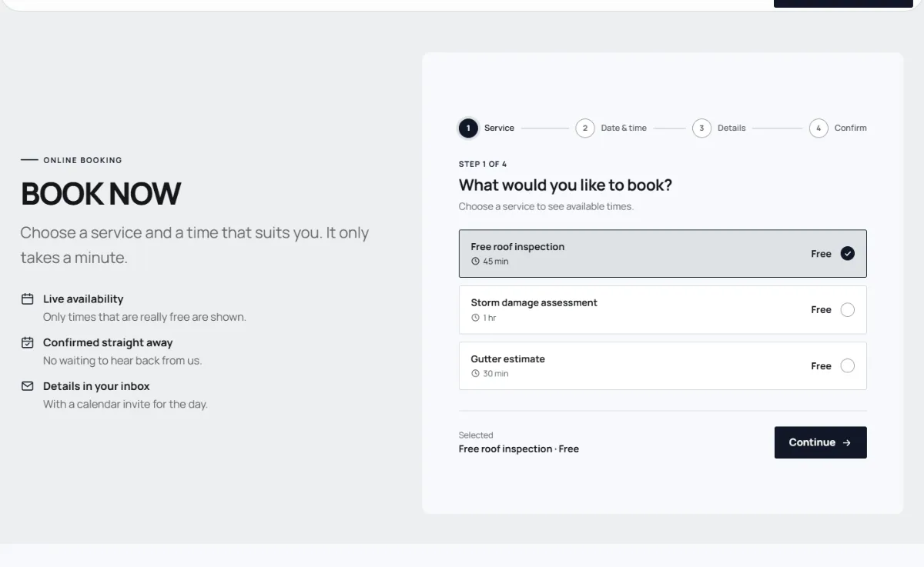The width and height of the screenshot is (924, 567).
Task: Click the Details step label
Action: (731, 128)
